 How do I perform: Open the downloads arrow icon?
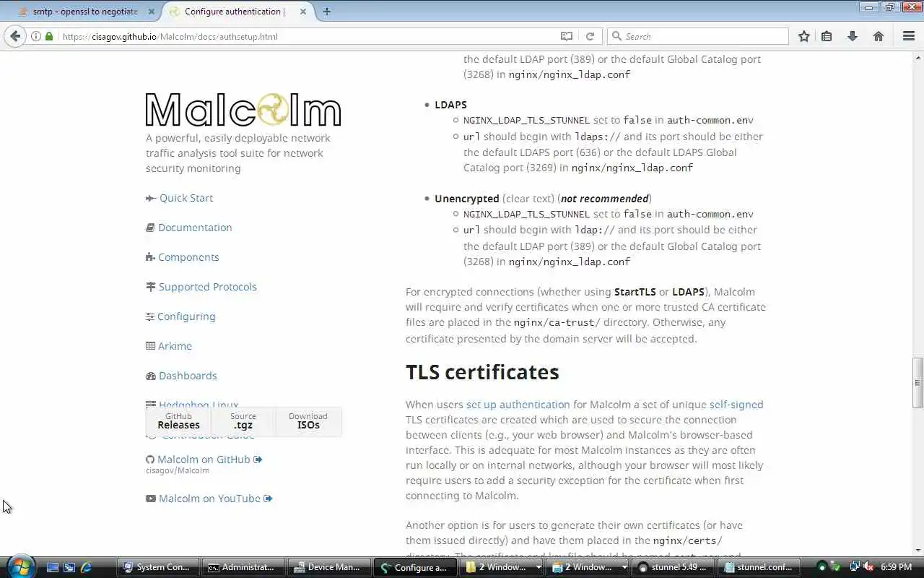coord(853,36)
